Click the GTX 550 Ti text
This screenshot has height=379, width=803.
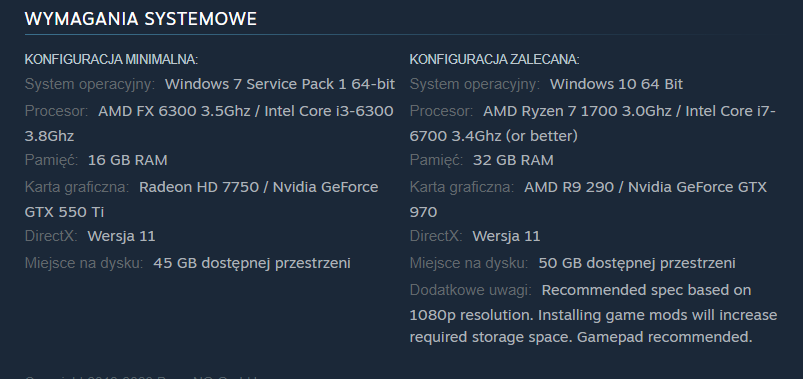coord(65,212)
